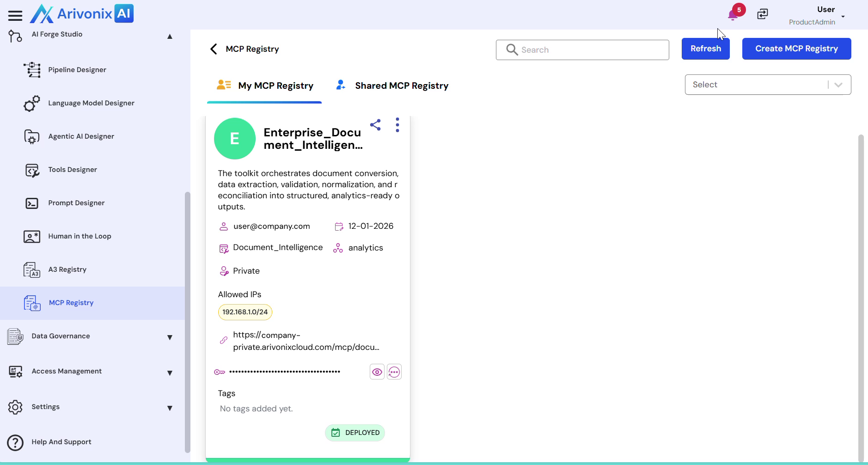Viewport: 868px width, 465px height.
Task: Open the Select dropdown filter
Action: (x=767, y=85)
